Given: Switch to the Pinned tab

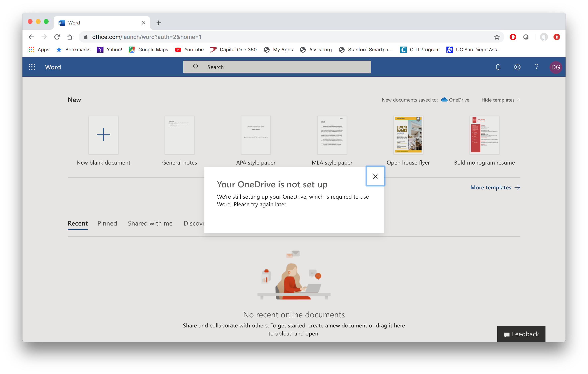Looking at the screenshot, I should tap(107, 223).
